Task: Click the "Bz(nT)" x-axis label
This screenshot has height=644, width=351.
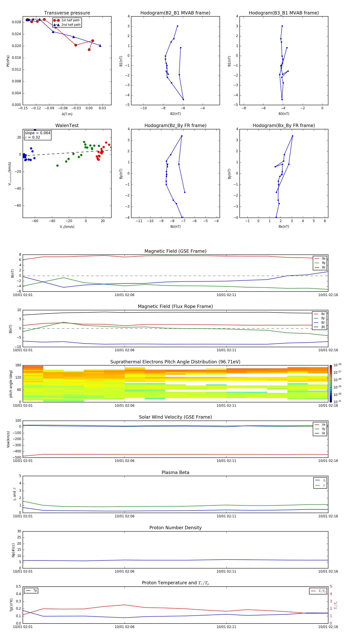Action: tap(175, 227)
